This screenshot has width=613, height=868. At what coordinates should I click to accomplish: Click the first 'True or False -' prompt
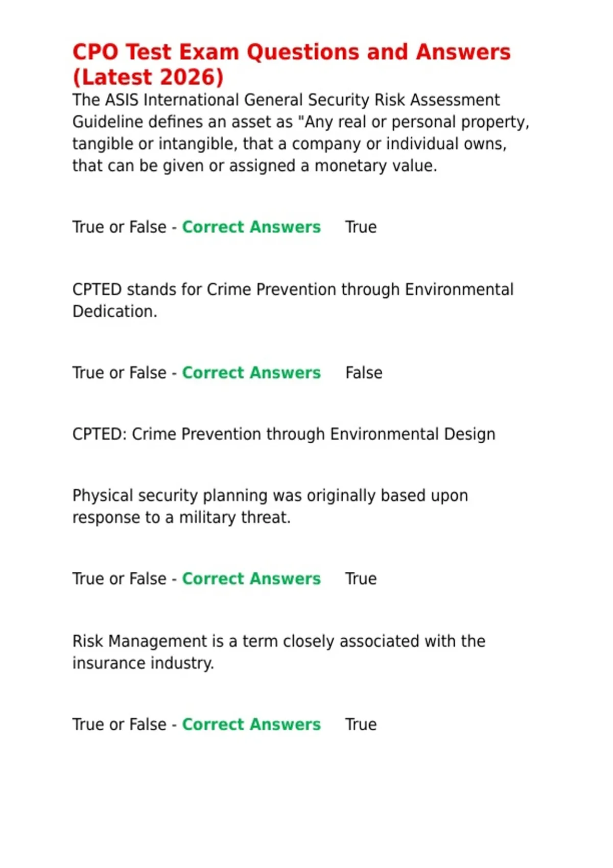point(125,227)
